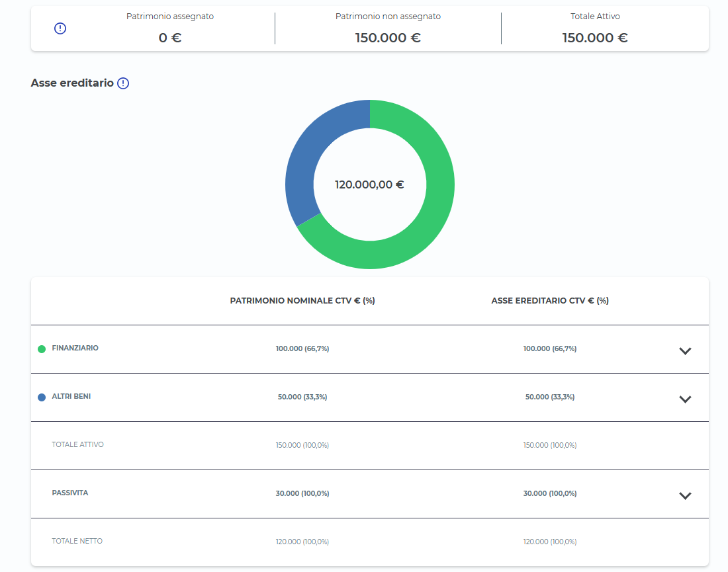Select the FINANZIARIO row label
The height and width of the screenshot is (572, 728).
pos(75,348)
